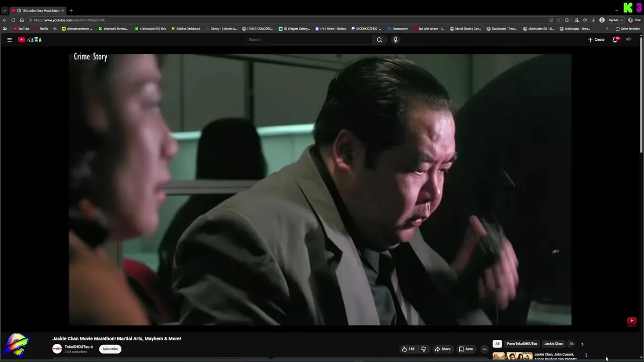Open the tab search dropdown
Viewport: 644px width, 362px height.
click(x=5, y=11)
